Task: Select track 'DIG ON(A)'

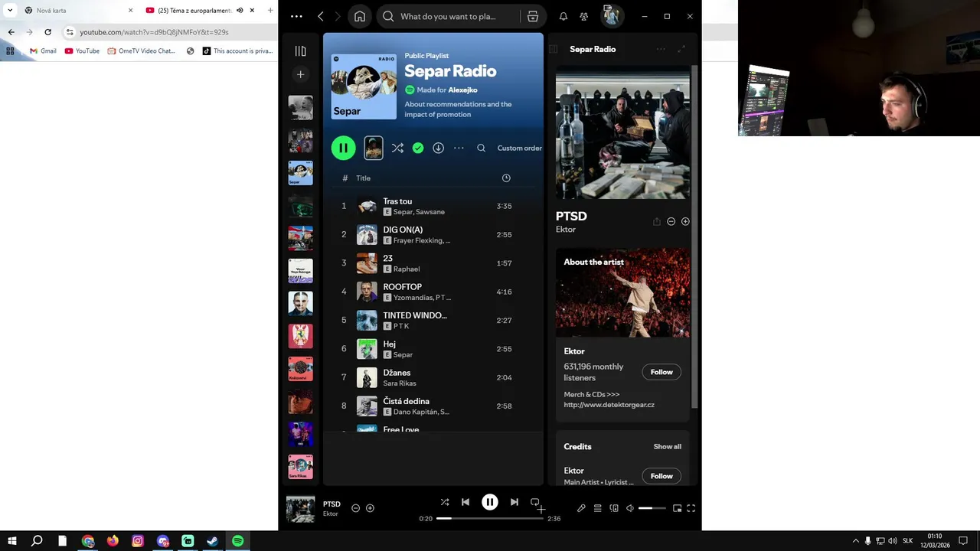Action: coord(433,234)
